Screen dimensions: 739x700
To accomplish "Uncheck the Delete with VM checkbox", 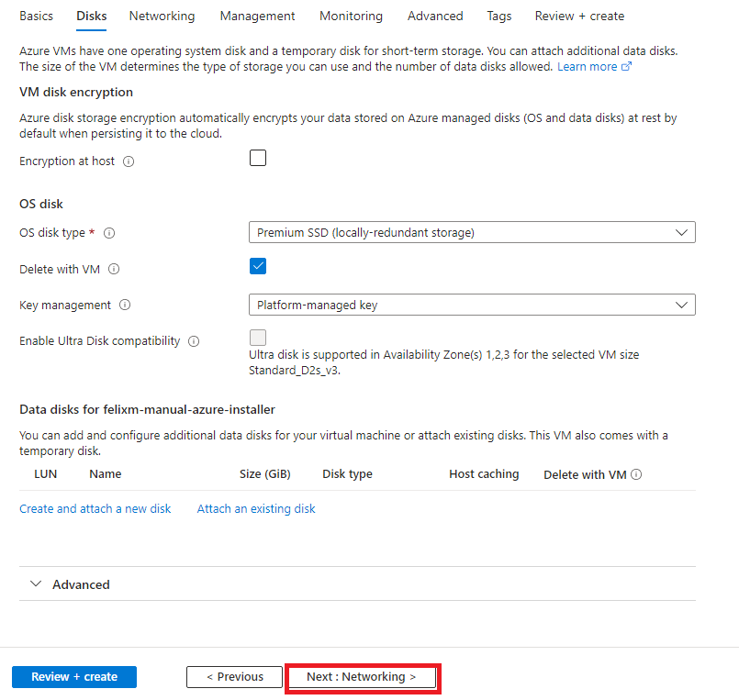I will [258, 266].
